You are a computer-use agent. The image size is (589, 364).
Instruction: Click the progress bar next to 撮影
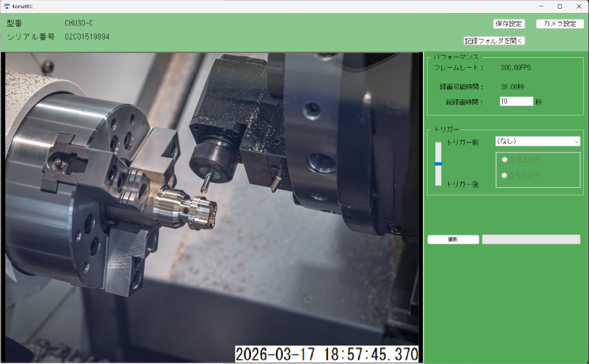(x=531, y=240)
